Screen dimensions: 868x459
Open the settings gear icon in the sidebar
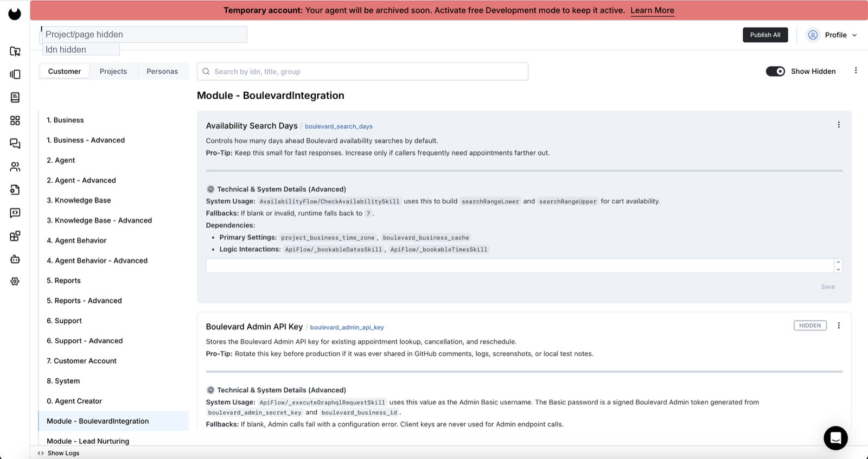tap(15, 282)
